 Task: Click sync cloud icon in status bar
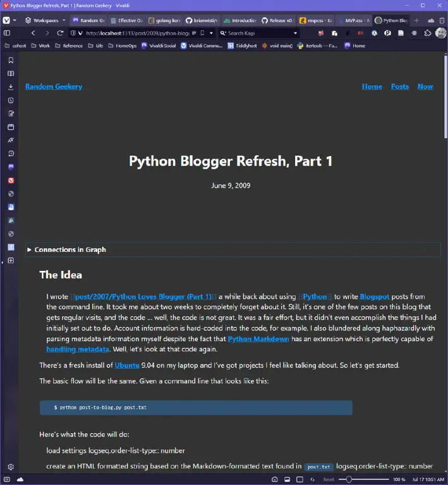click(20, 479)
